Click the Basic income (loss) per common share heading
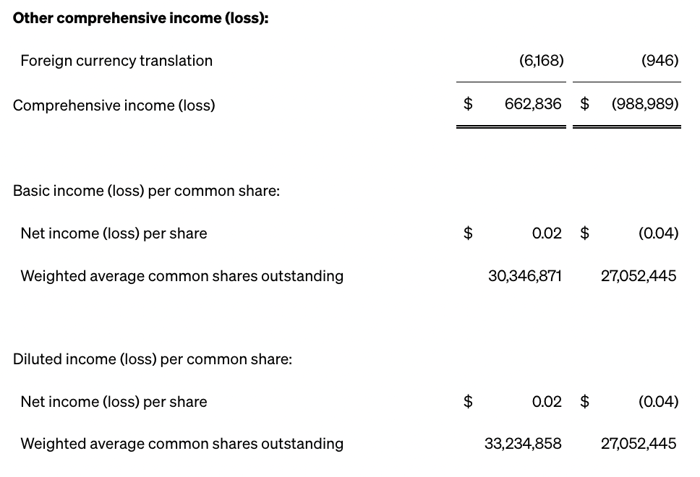Screen dimensions: 700x477 (x=146, y=190)
